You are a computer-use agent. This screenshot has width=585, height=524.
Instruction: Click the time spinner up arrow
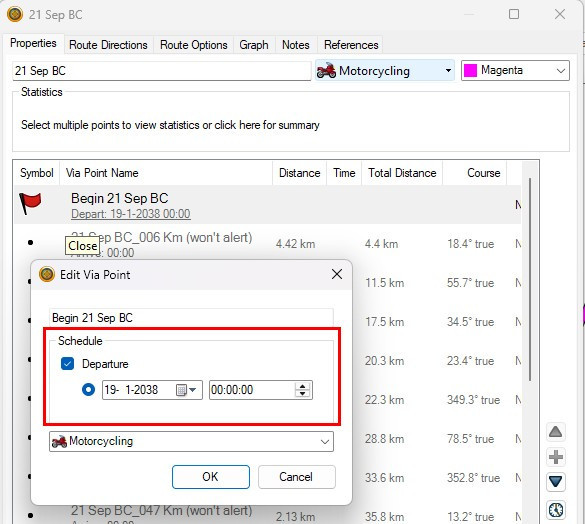pyautogui.click(x=302, y=386)
